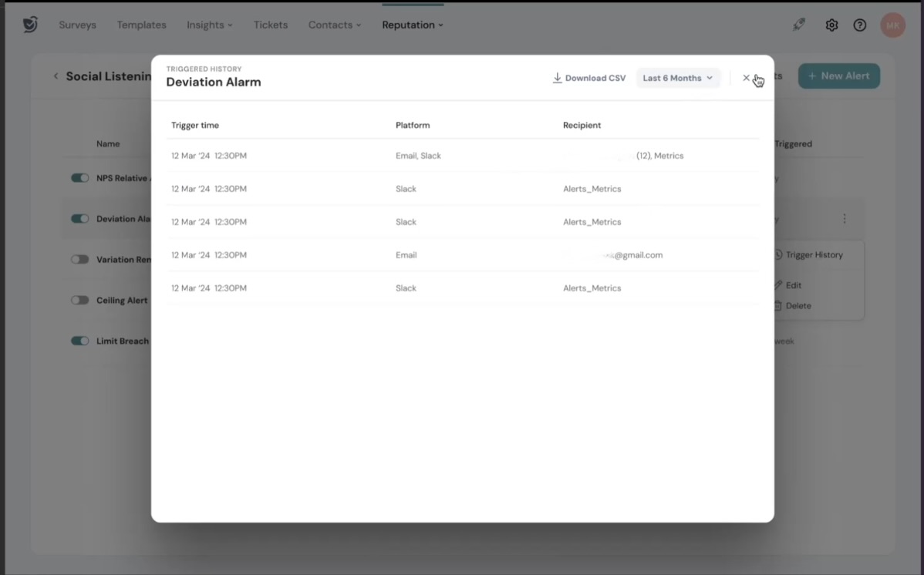Open the Surveys tab
The image size is (924, 575).
77,25
